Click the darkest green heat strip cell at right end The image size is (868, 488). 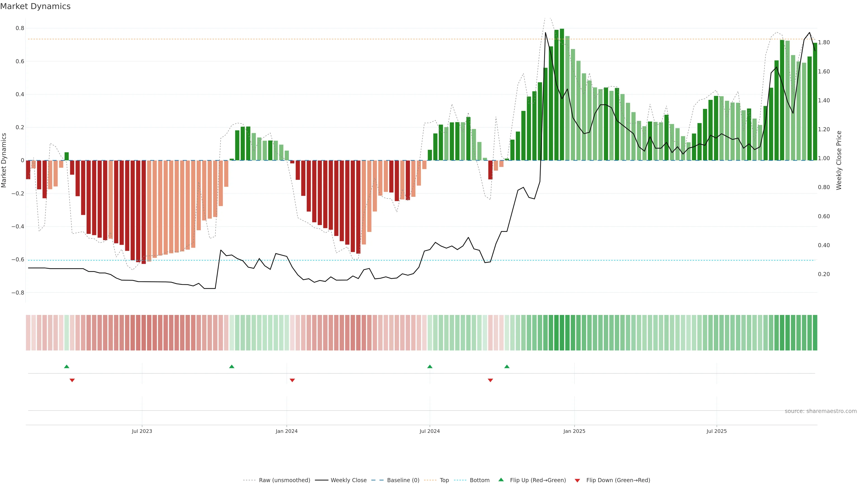[x=815, y=333]
